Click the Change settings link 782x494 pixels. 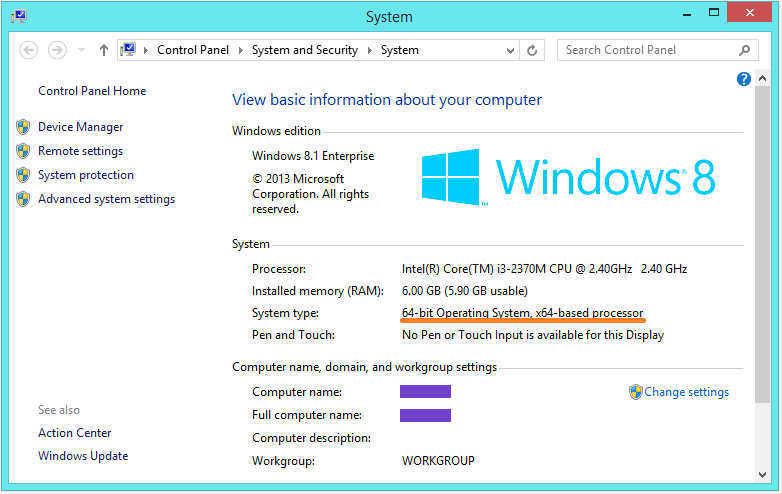(686, 392)
